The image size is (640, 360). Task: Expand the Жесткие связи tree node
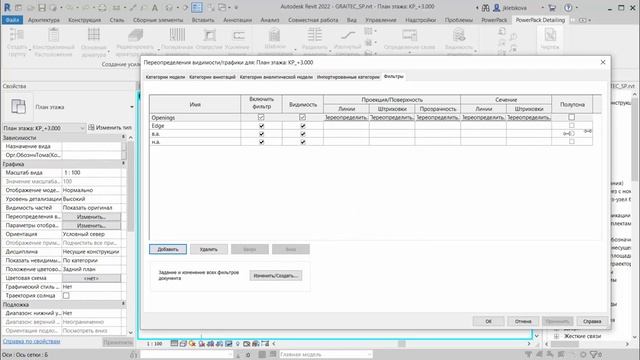(x=556, y=336)
